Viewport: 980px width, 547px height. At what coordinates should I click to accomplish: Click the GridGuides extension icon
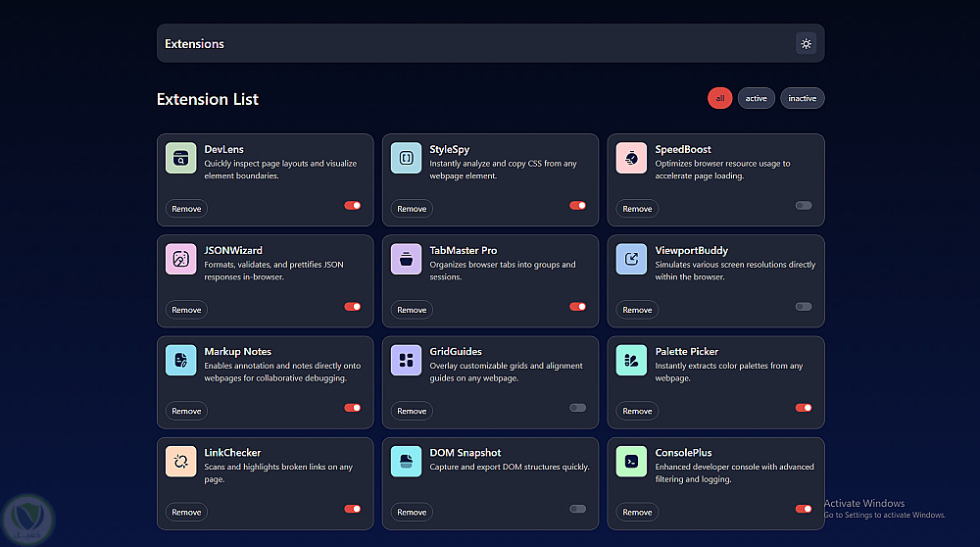[x=407, y=360]
